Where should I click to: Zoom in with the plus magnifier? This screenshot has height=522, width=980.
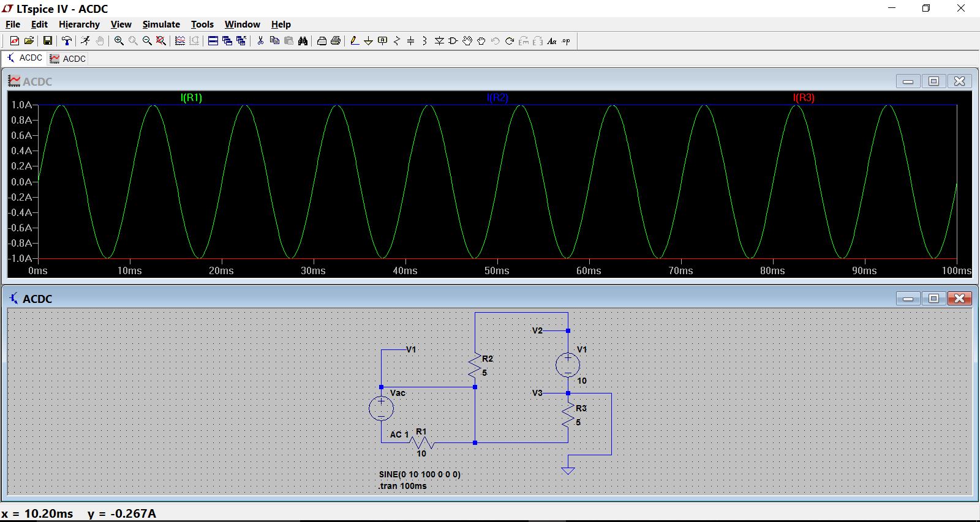tap(119, 41)
